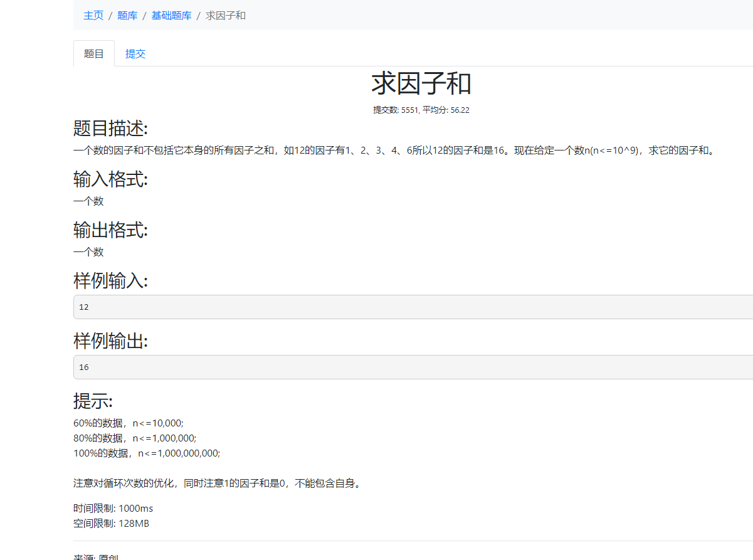This screenshot has width=753, height=560.
Task: Click the 样例输入 heading
Action: click(x=111, y=281)
